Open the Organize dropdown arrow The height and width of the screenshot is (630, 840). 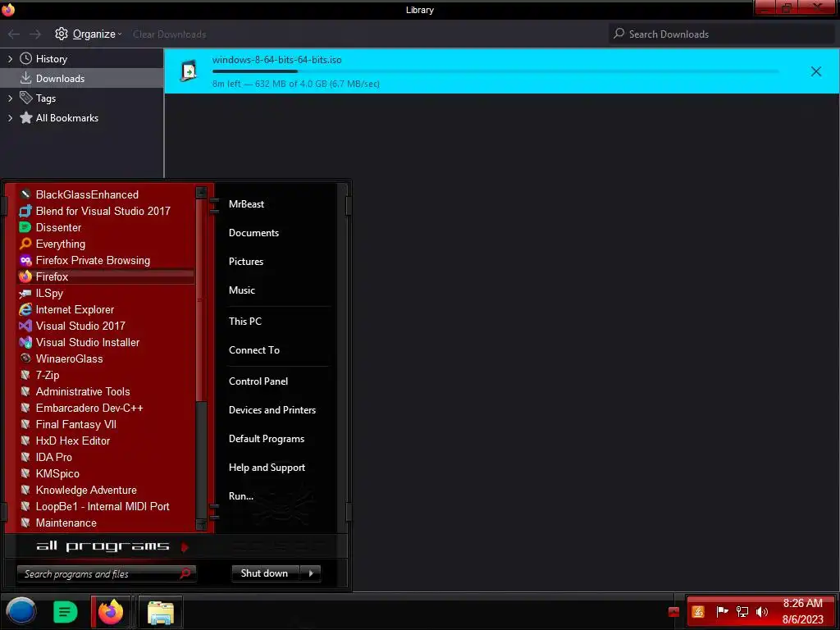120,34
